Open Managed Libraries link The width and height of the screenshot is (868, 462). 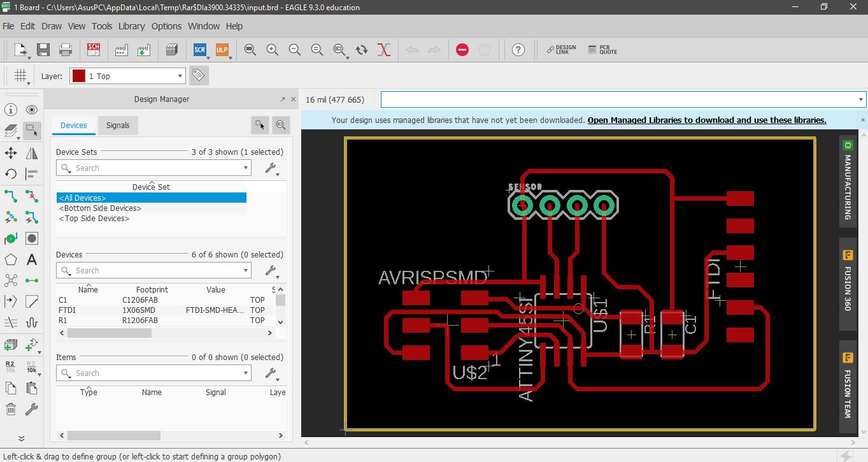707,120
